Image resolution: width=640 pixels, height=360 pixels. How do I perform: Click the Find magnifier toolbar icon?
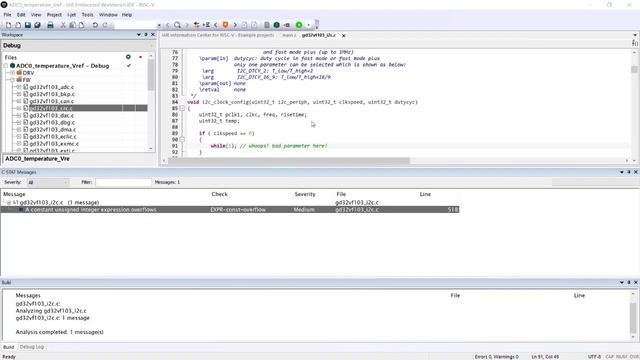click(x=177, y=25)
